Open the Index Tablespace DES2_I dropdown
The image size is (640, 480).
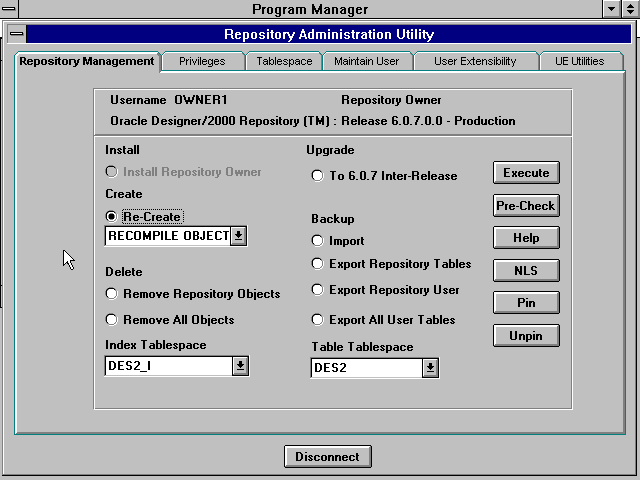240,366
